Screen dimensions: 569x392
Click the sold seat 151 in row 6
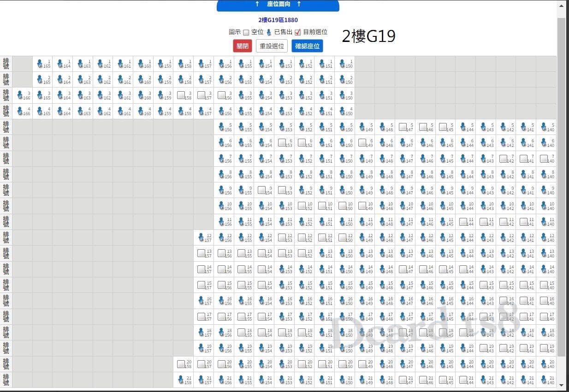coord(322,142)
